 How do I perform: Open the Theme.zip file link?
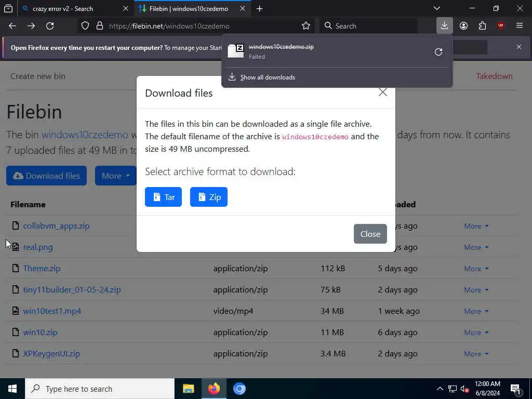42,269
